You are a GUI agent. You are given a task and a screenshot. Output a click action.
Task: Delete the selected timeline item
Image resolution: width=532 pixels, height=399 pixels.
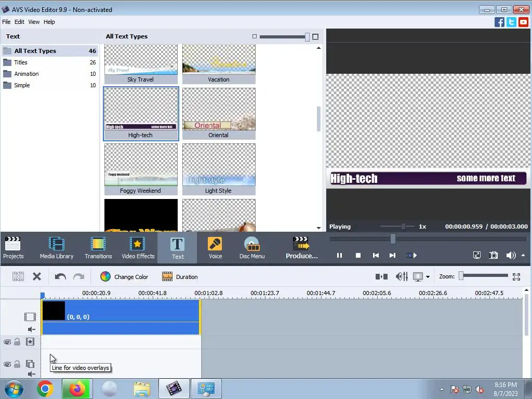[37, 276]
